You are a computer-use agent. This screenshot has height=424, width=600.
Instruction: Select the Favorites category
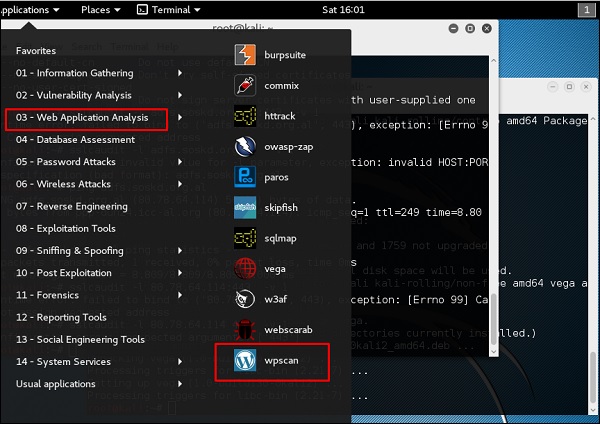tap(36, 51)
